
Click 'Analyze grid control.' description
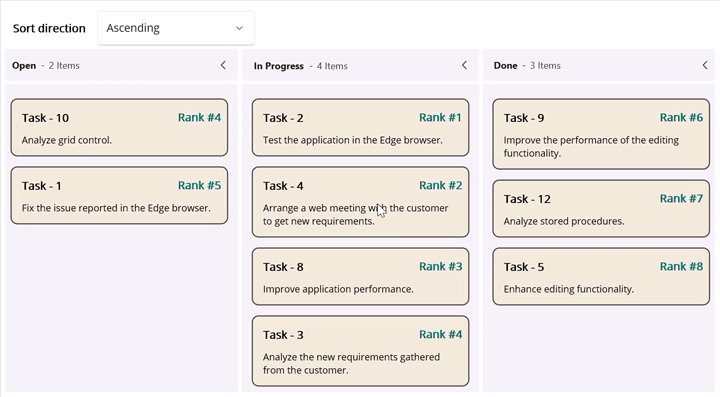[x=67, y=140]
